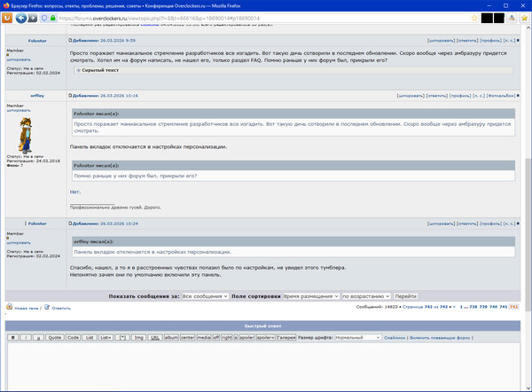The image size is (532, 392).
Task: Open the 'по возрастанию' order dropdown
Action: coord(366,296)
